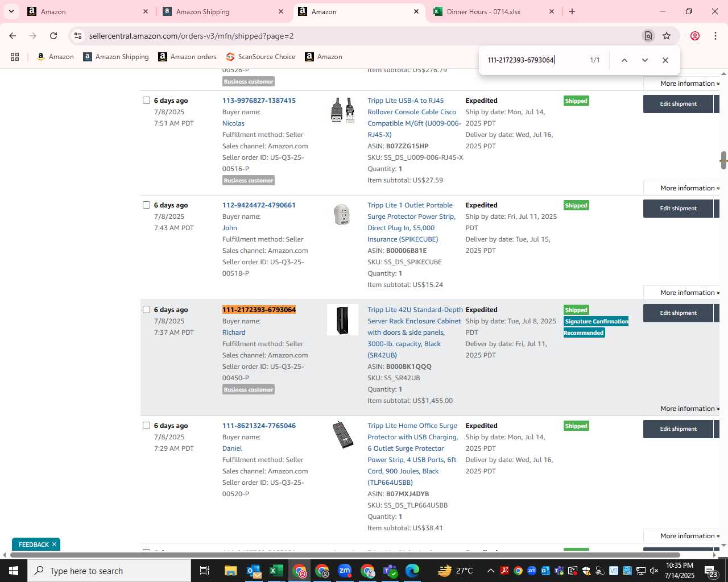Open the FEEDBACK panel button
728x582 pixels.
click(34, 544)
